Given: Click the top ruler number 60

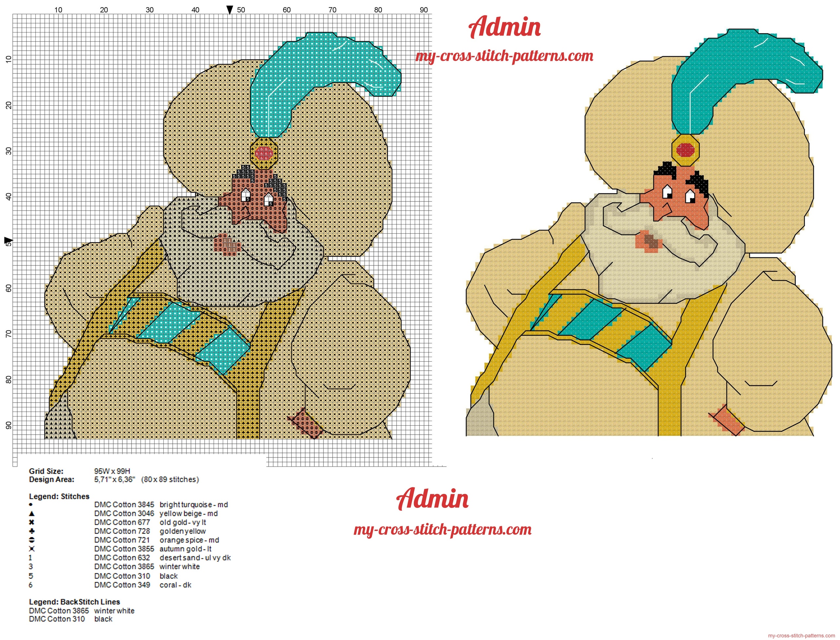Looking at the screenshot, I should click(287, 10).
